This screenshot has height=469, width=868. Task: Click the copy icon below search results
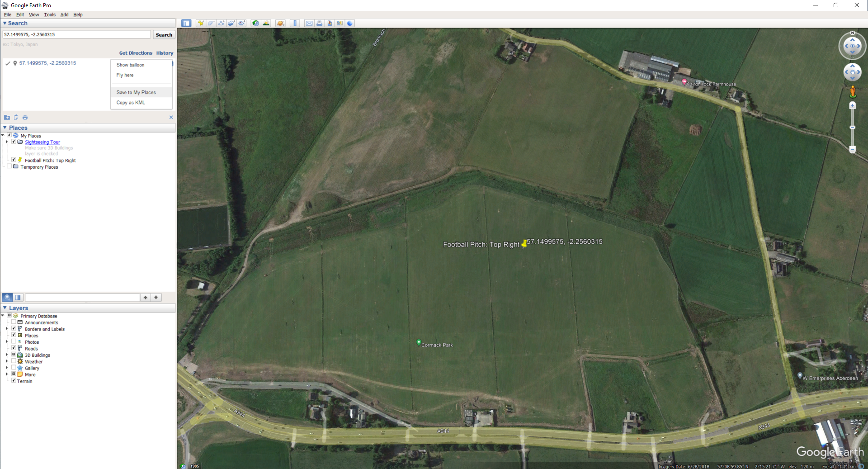16,118
